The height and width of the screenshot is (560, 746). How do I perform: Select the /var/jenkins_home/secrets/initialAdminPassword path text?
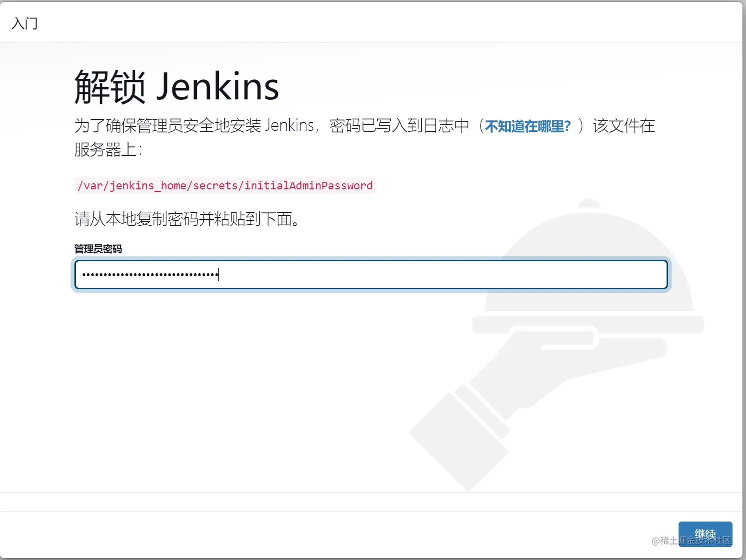point(225,186)
